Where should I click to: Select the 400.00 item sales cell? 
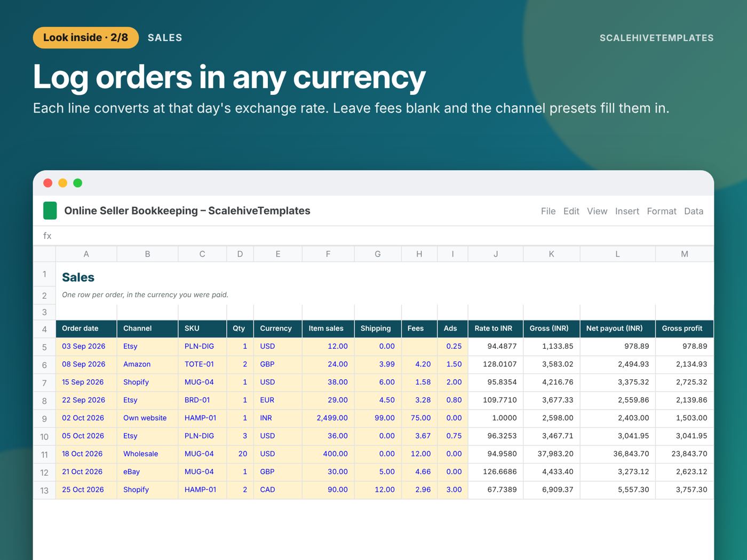click(328, 454)
